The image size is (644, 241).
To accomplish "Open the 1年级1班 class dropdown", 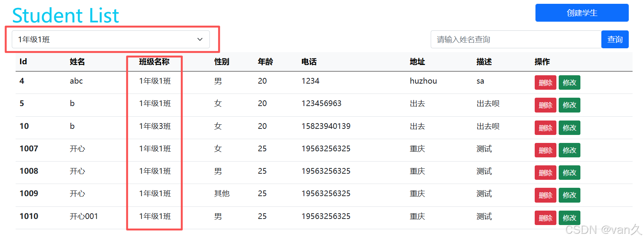I will [111, 40].
